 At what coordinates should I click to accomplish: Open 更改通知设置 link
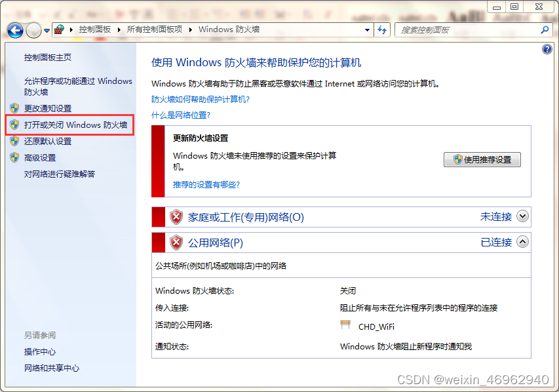[x=48, y=108]
